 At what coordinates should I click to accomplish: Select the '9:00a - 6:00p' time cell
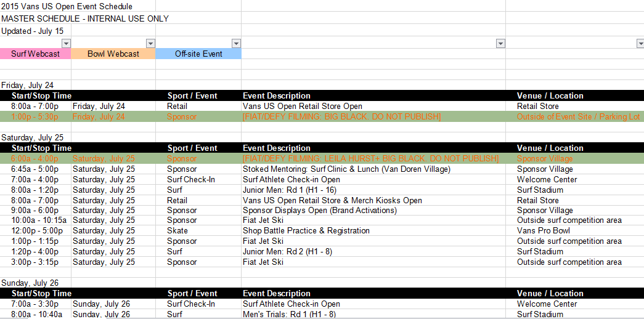[x=35, y=211]
